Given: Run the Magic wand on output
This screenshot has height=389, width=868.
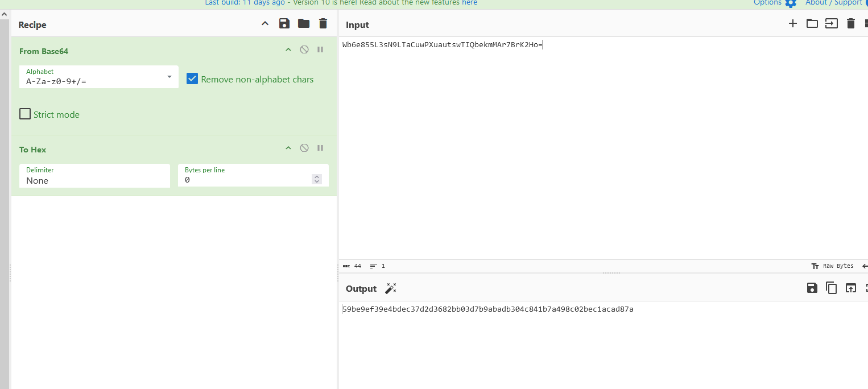Looking at the screenshot, I should point(390,288).
